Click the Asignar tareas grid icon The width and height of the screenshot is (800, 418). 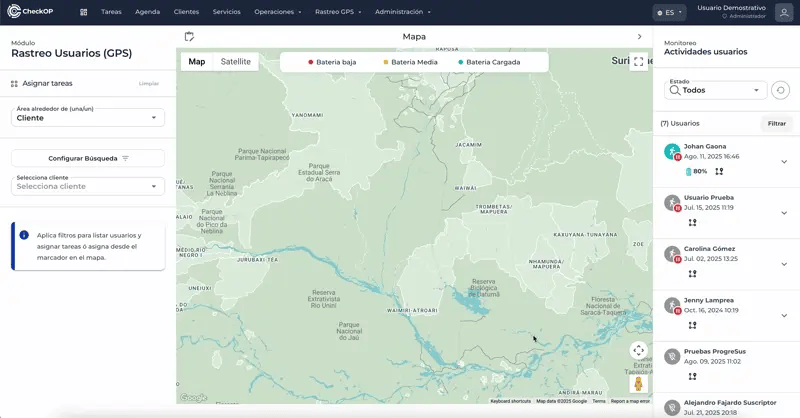pyautogui.click(x=14, y=84)
